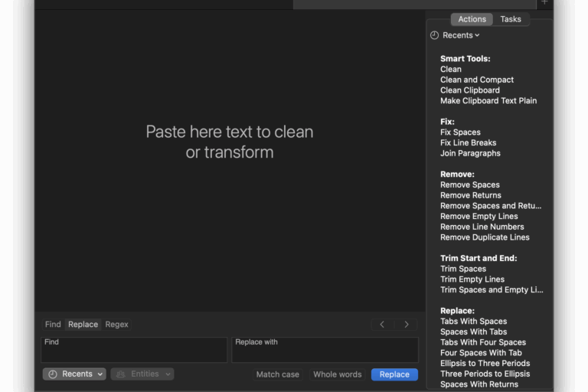The height and width of the screenshot is (392, 588).
Task: Switch to Regex search mode
Action: [116, 325]
